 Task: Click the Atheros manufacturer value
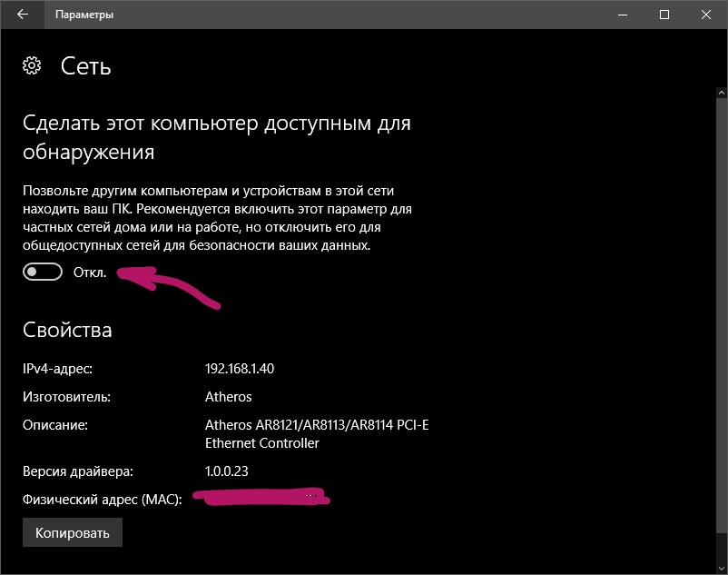[229, 397]
